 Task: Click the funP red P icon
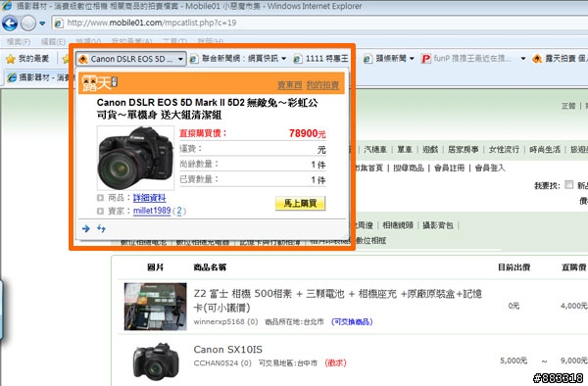click(x=425, y=59)
